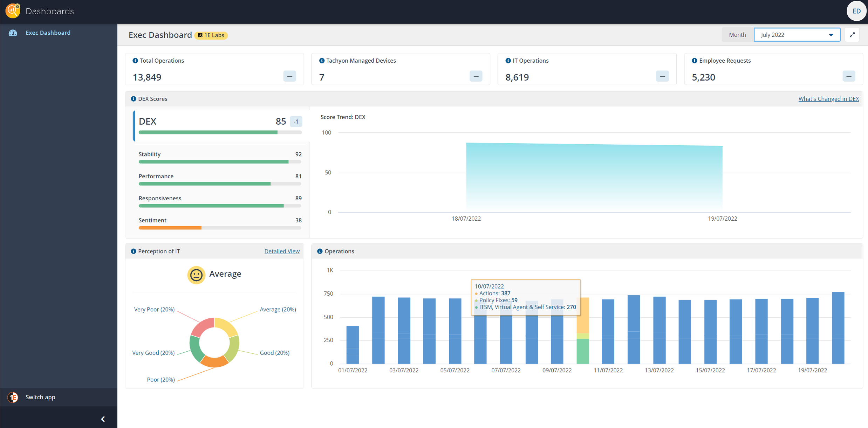Select the Performance score row

220,179
